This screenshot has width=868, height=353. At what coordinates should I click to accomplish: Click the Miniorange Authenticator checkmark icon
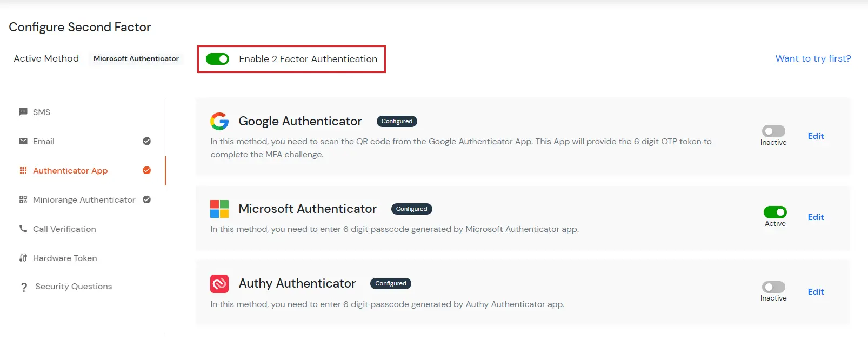coord(146,199)
